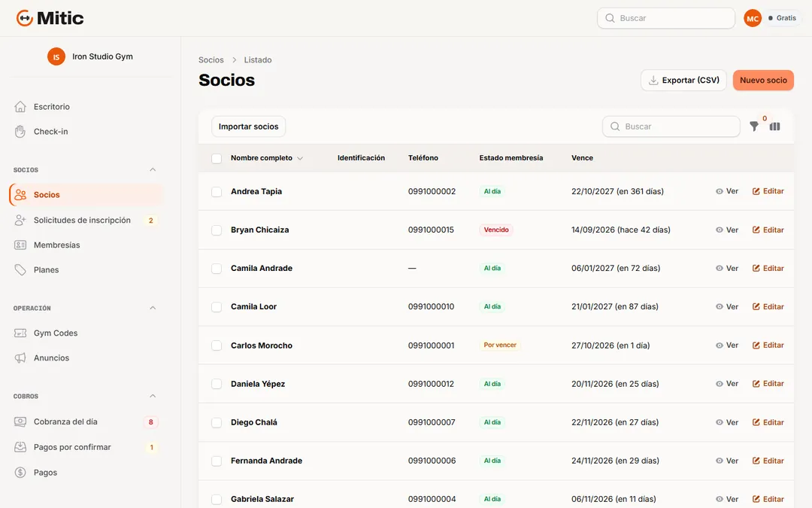Click the table Buscar search field

[671, 126]
